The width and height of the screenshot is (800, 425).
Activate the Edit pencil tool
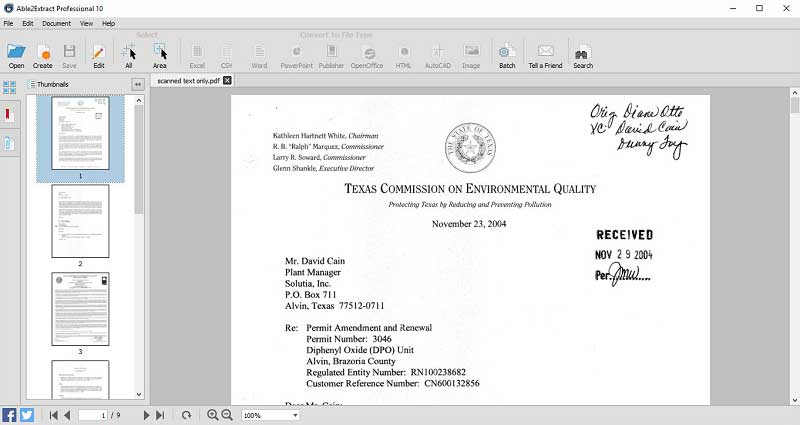click(x=98, y=55)
